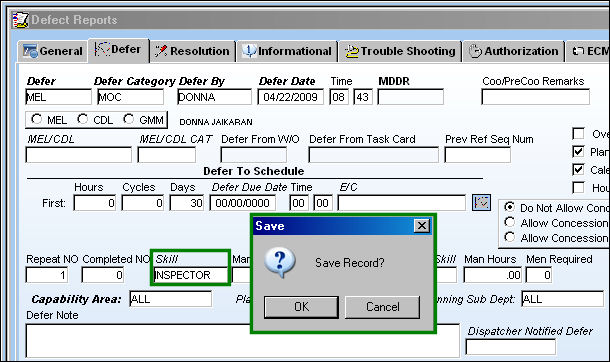Tick the Hou checkbox

(578, 187)
